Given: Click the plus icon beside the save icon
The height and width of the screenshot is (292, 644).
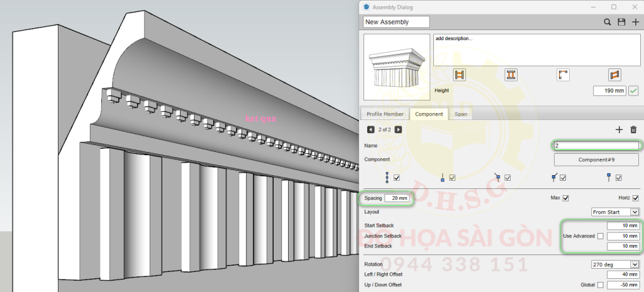Looking at the screenshot, I should click(x=635, y=22).
